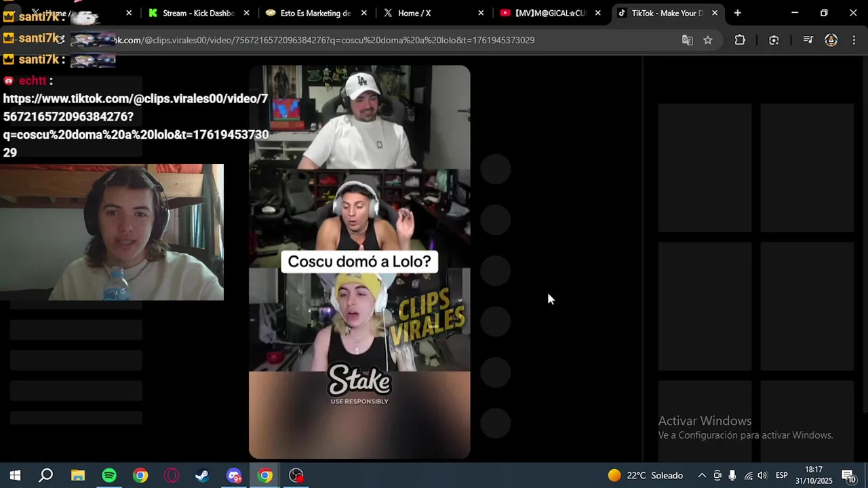
Task: Open OBS Studio from the taskbar
Action: (296, 475)
